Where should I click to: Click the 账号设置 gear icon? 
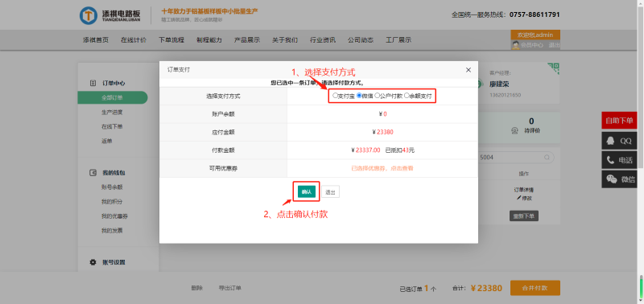tap(93, 262)
